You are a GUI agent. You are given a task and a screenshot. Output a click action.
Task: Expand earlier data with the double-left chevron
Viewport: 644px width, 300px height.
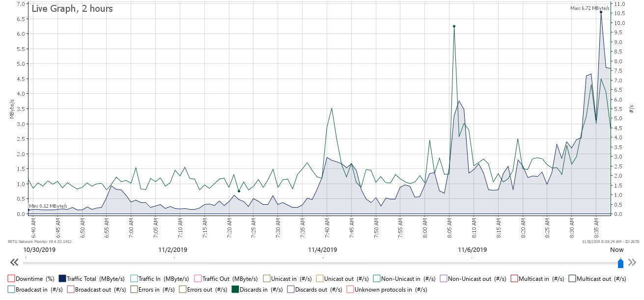[x=14, y=262]
